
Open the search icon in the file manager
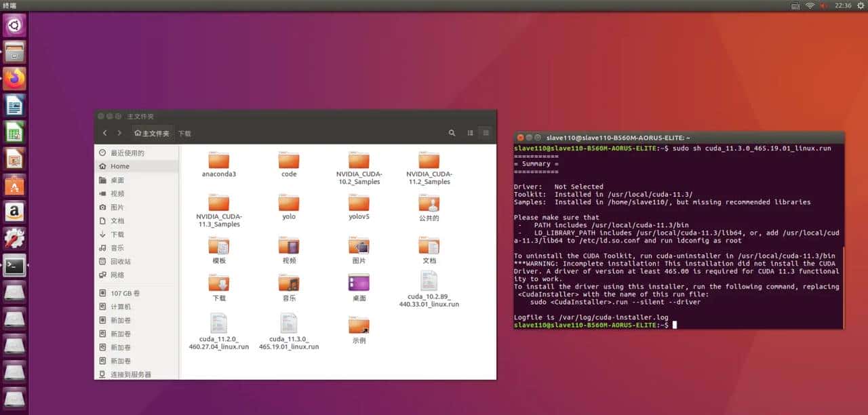coord(452,133)
